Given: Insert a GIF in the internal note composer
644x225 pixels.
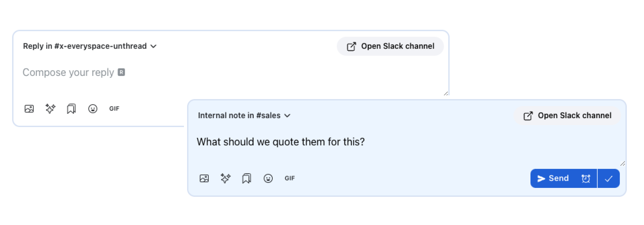Looking at the screenshot, I should [x=290, y=178].
